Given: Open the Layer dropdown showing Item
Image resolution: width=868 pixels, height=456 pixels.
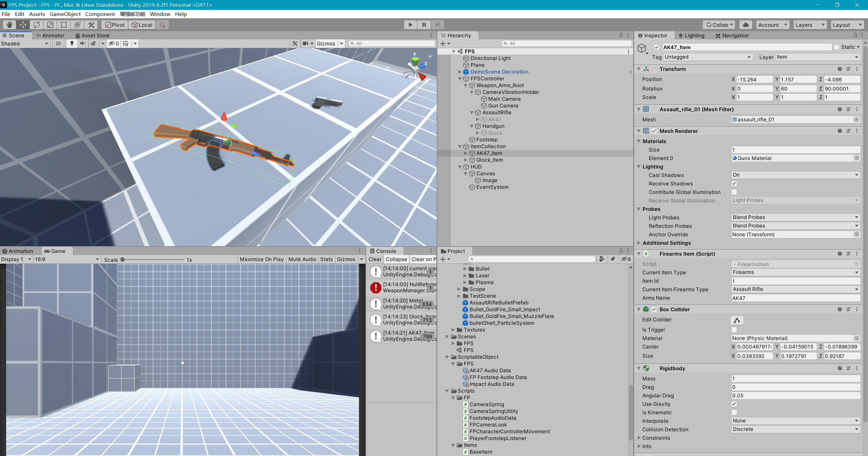Looking at the screenshot, I should (818, 57).
